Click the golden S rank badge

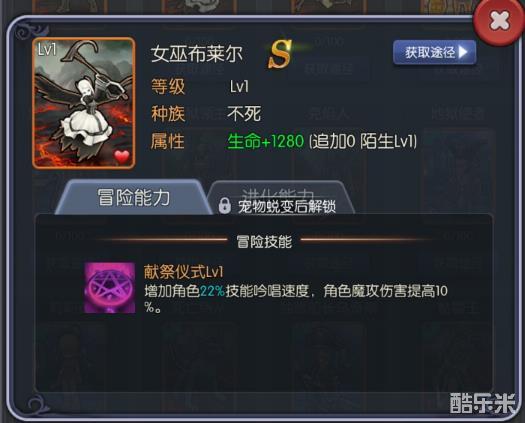[280, 54]
